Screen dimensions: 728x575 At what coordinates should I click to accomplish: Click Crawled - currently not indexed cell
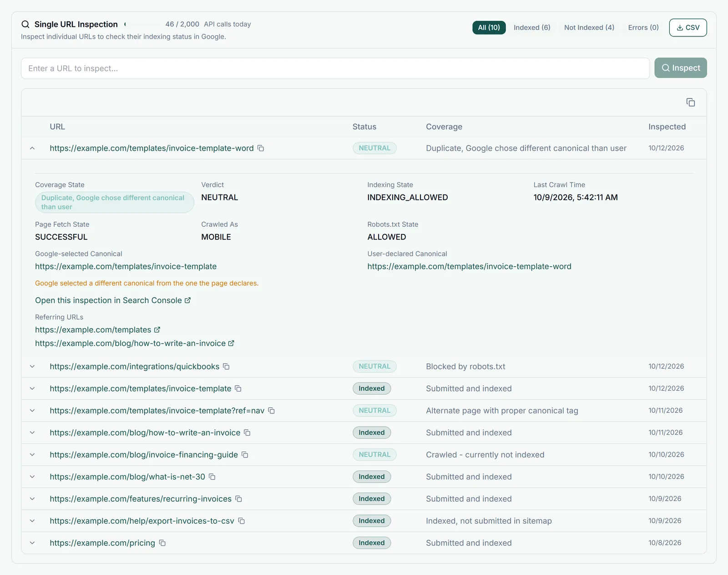coord(485,455)
